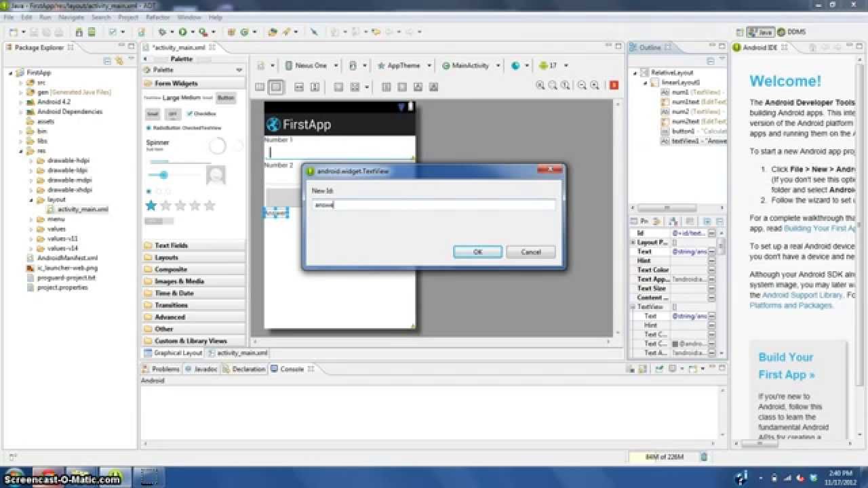The image size is (868, 488).
Task: Open the Refactor menu
Action: 158,17
